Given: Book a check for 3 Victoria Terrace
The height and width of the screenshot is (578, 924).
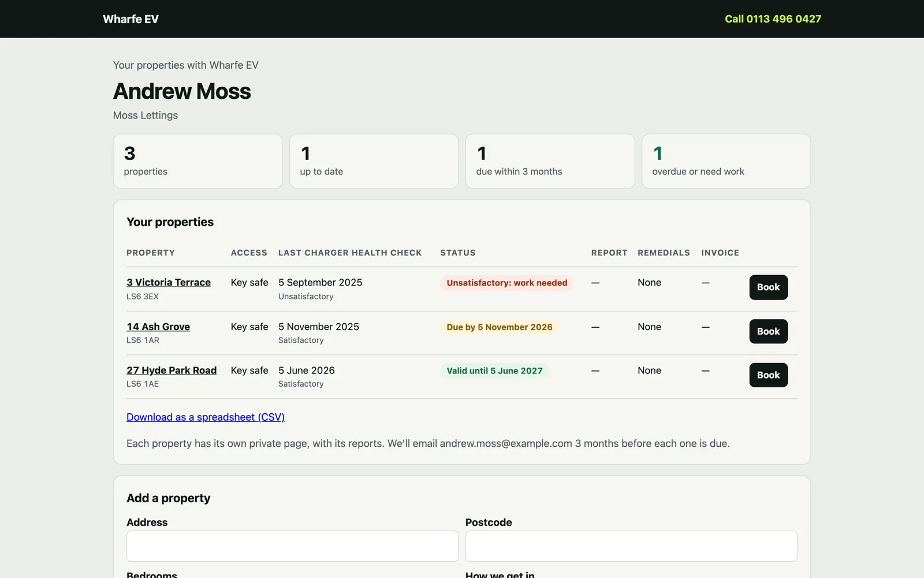Looking at the screenshot, I should (768, 287).
